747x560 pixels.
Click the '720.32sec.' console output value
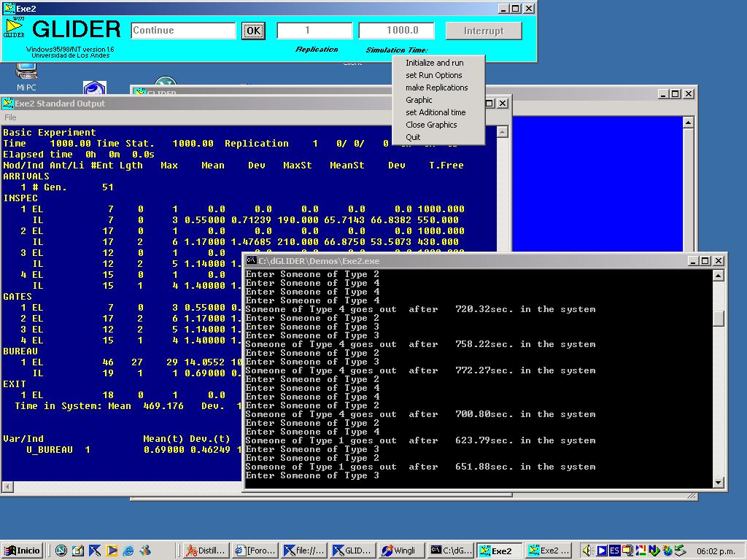[x=484, y=309]
